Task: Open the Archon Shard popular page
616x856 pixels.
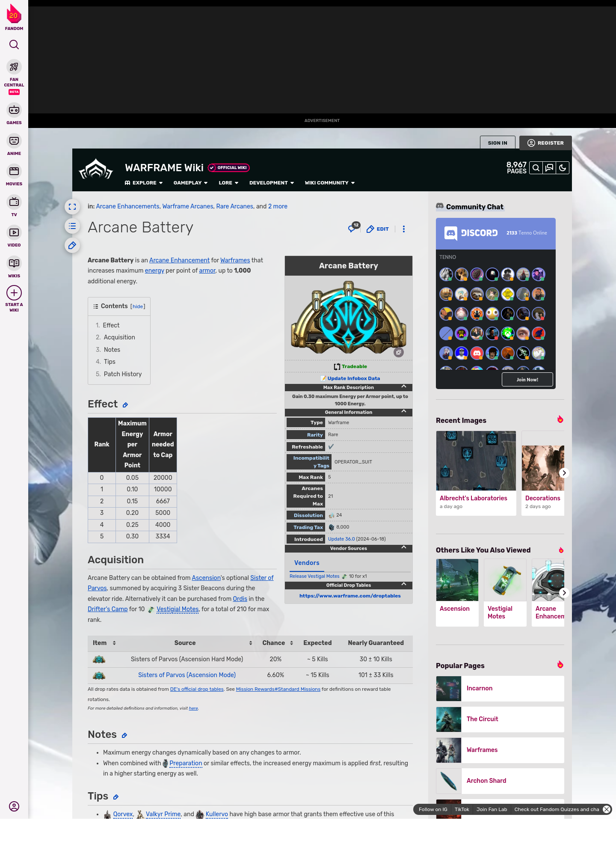Action: click(x=500, y=781)
